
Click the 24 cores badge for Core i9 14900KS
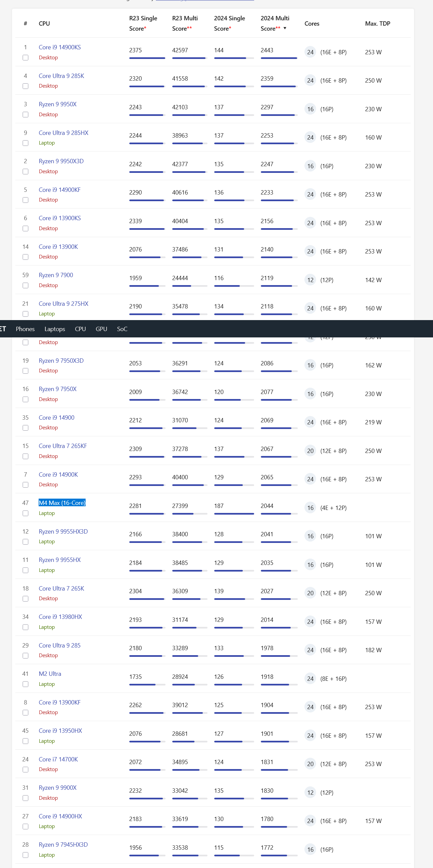coord(310,52)
